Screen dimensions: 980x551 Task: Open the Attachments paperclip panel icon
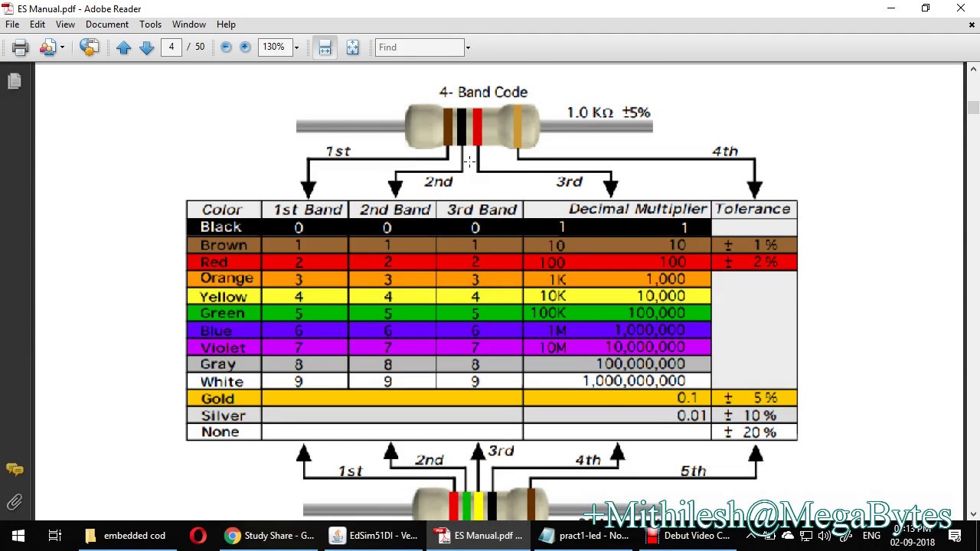coord(14,502)
